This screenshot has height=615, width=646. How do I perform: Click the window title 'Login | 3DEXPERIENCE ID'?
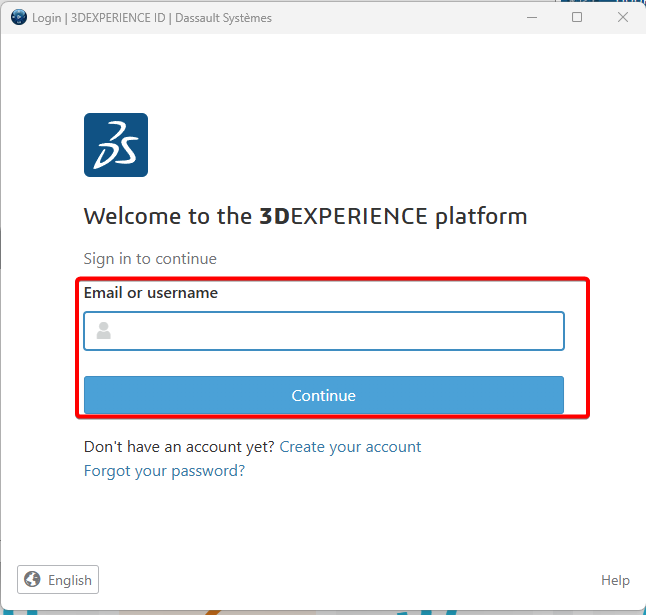(x=98, y=18)
